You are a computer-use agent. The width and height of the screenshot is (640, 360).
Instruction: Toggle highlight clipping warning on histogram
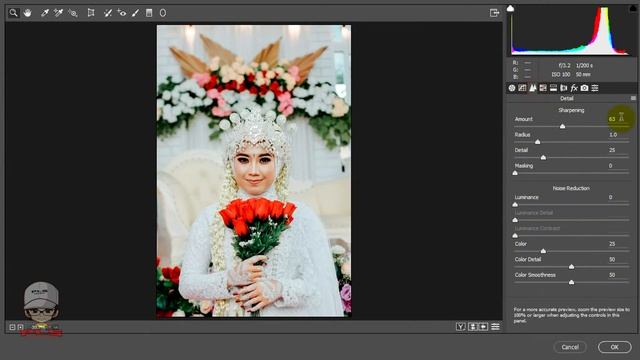pos(633,8)
